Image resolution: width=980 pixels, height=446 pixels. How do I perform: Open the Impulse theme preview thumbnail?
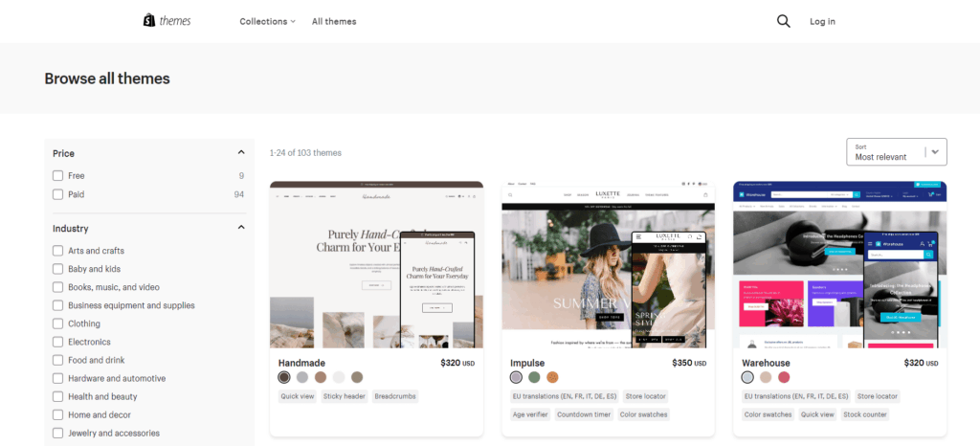[608, 264]
